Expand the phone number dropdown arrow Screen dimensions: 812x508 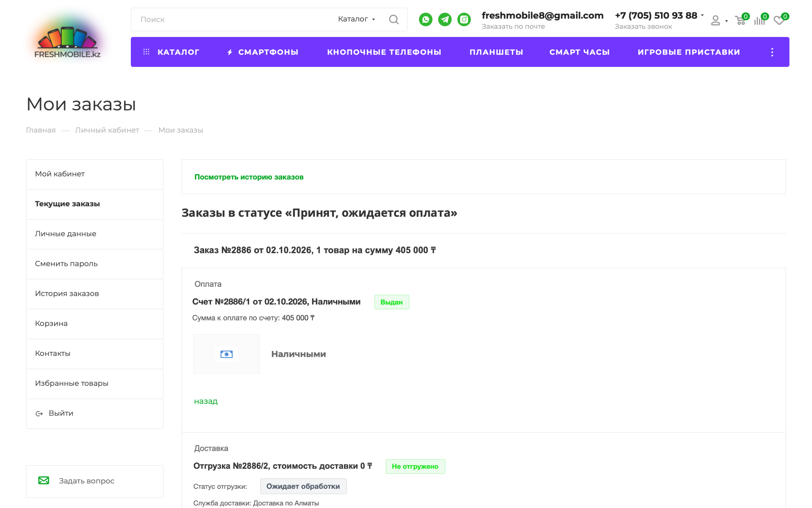tap(702, 15)
